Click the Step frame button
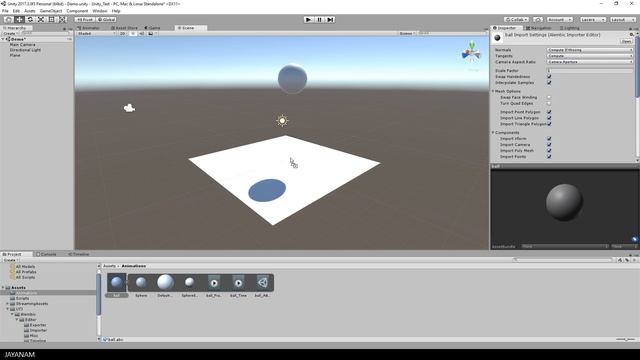This screenshot has width=640, height=360. tap(330, 20)
